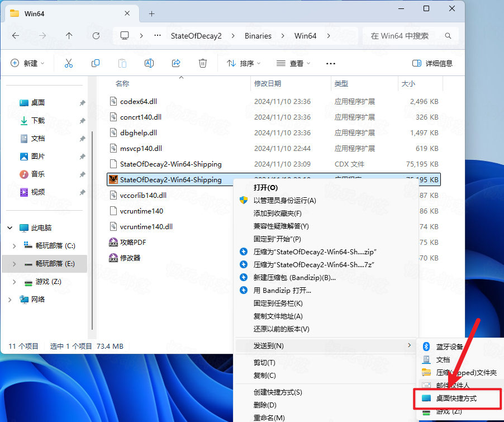
Task: Click Binaries breadcrumb segment
Action: pyautogui.click(x=258, y=36)
